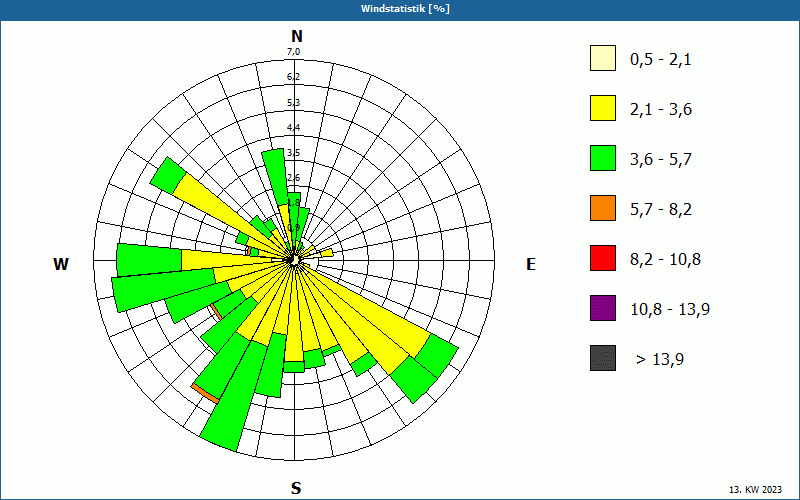This screenshot has width=800, height=500.
Task: Click the S compass label
Action: click(296, 488)
